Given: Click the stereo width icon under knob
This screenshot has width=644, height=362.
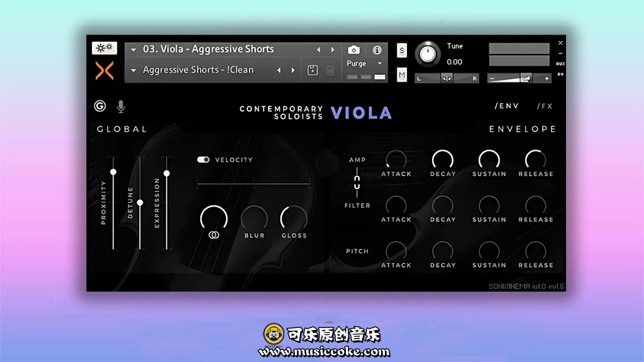Looking at the screenshot, I should (214, 235).
